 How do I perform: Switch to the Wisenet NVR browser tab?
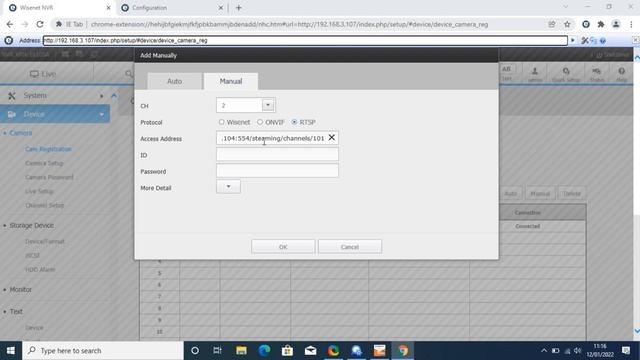tap(59, 7)
